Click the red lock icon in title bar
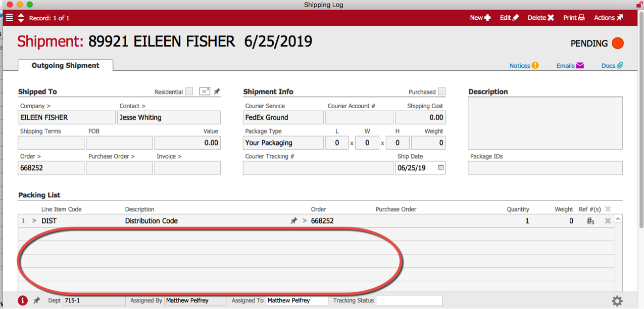 [639, 4]
